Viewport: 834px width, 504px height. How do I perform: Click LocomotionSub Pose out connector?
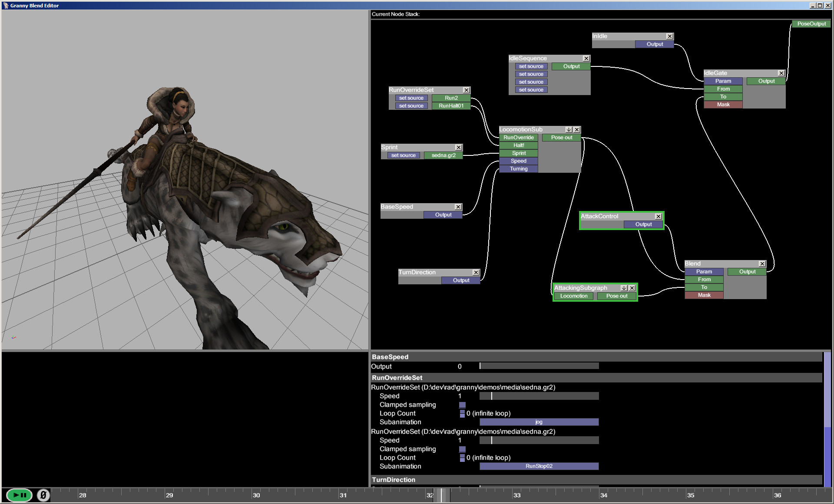pos(561,138)
